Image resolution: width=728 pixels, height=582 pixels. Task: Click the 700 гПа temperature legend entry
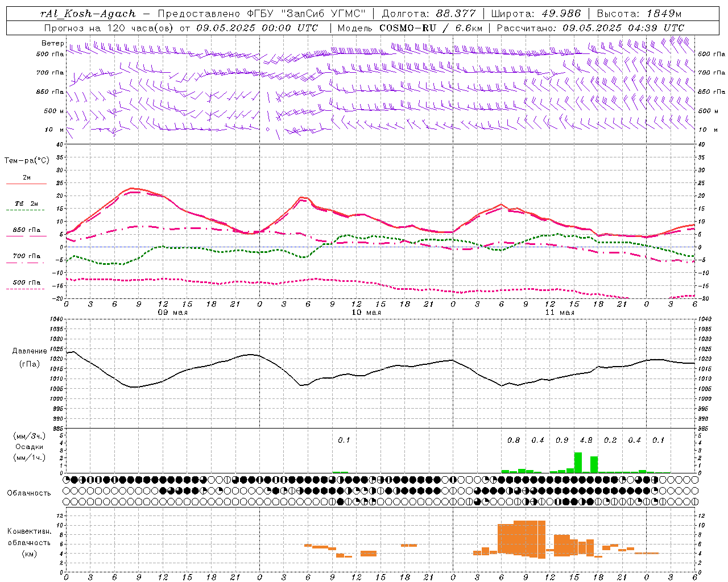pyautogui.click(x=27, y=256)
